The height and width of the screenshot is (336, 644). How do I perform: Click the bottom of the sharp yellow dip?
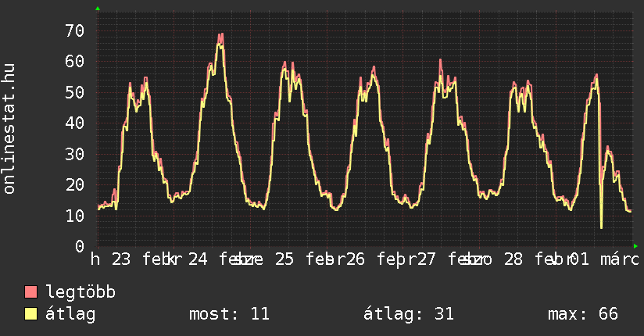click(x=601, y=227)
